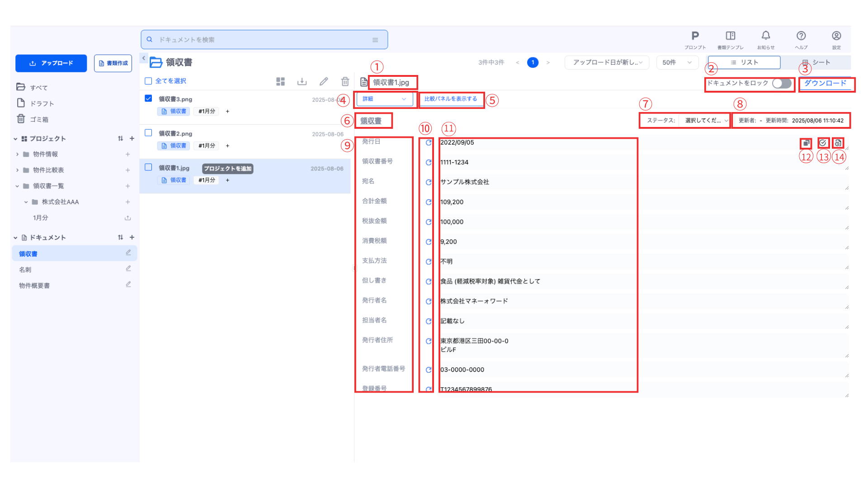Screen dimensions: 868x488
Task: Click the pencil edit icon in list toolbar
Action: click(324, 81)
